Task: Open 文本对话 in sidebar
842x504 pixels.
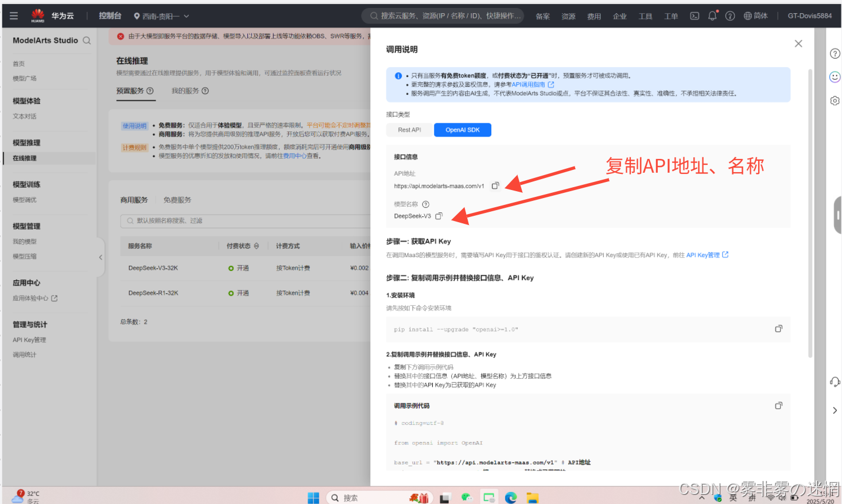Action: [x=25, y=117]
